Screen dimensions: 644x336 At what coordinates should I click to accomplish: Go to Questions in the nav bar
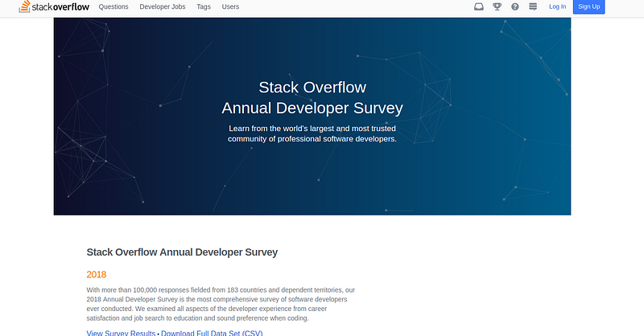tap(114, 6)
